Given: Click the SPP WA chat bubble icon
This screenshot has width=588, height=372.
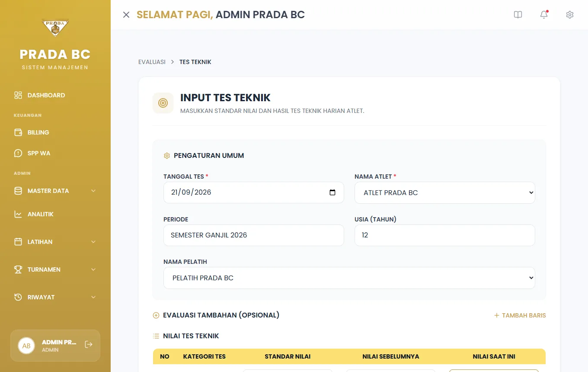Looking at the screenshot, I should [x=18, y=153].
